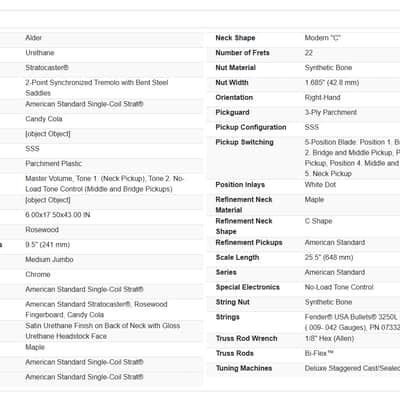
Task: Click the Refinement Pickups label
Action: 249,243
